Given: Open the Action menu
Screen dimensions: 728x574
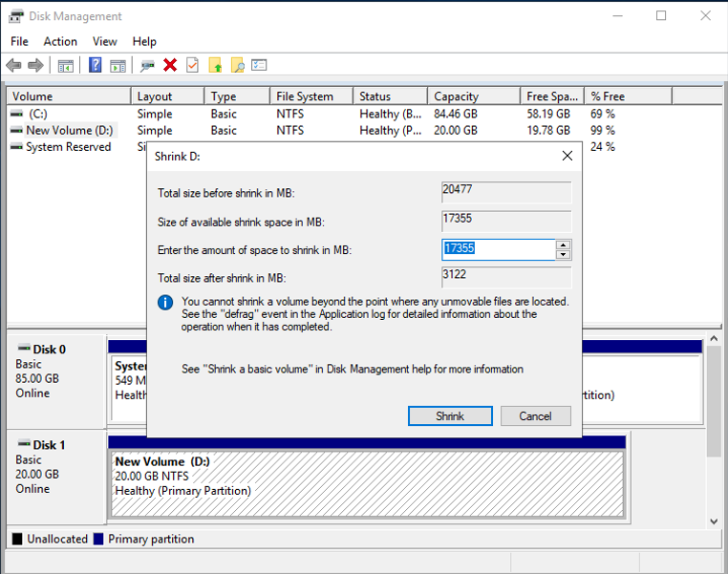Looking at the screenshot, I should [60, 41].
